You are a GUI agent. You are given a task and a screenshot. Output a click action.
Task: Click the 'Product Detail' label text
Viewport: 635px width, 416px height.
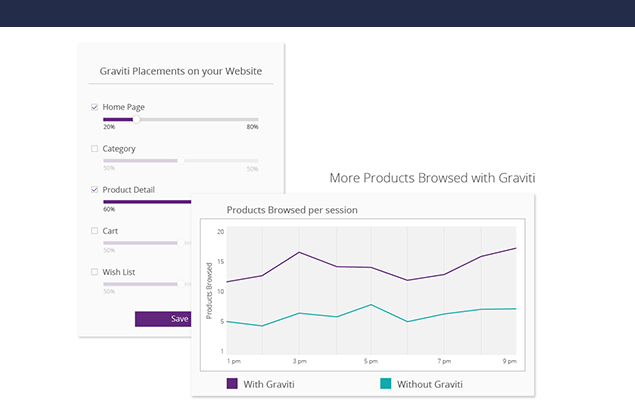(x=128, y=190)
